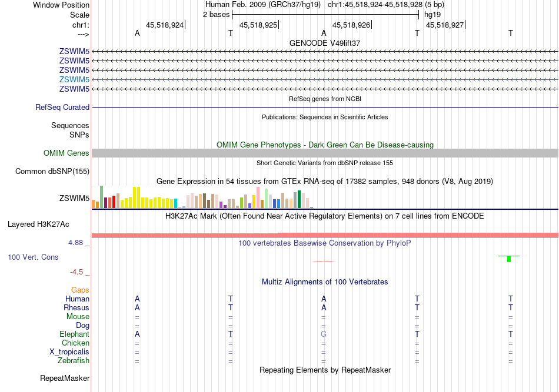
Task: Select the Elephant alignment row label
Action: [x=74, y=334]
